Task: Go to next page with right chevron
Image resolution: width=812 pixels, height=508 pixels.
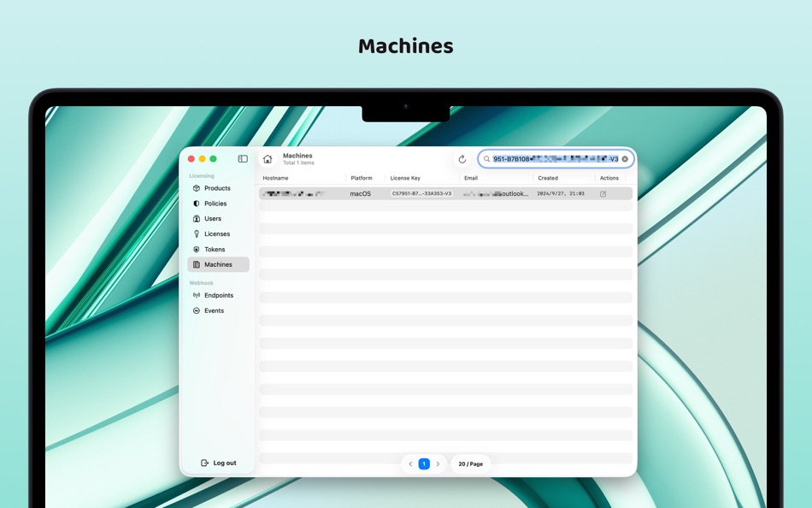Action: coord(438,464)
